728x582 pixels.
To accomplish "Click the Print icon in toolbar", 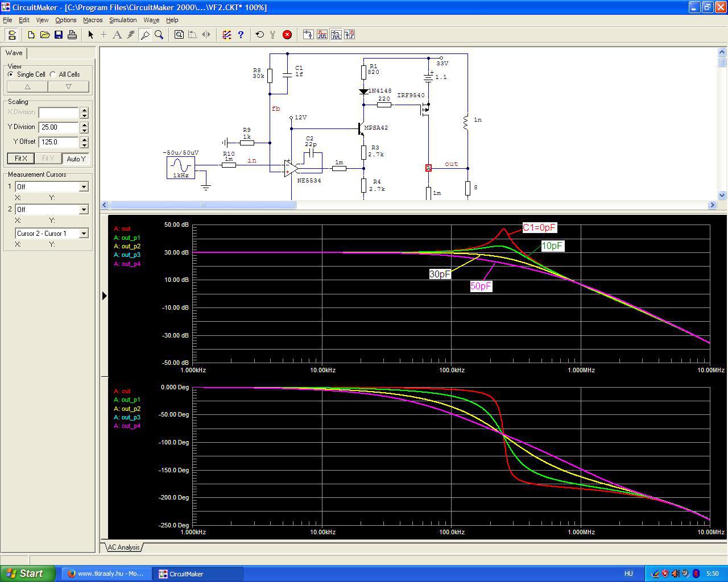I will [72, 35].
